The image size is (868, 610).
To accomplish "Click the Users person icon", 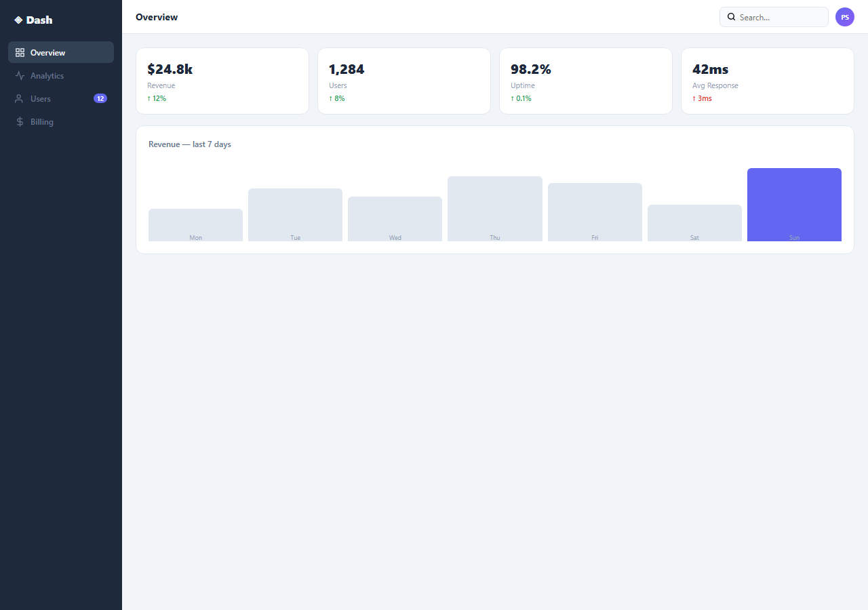I will (x=20, y=99).
